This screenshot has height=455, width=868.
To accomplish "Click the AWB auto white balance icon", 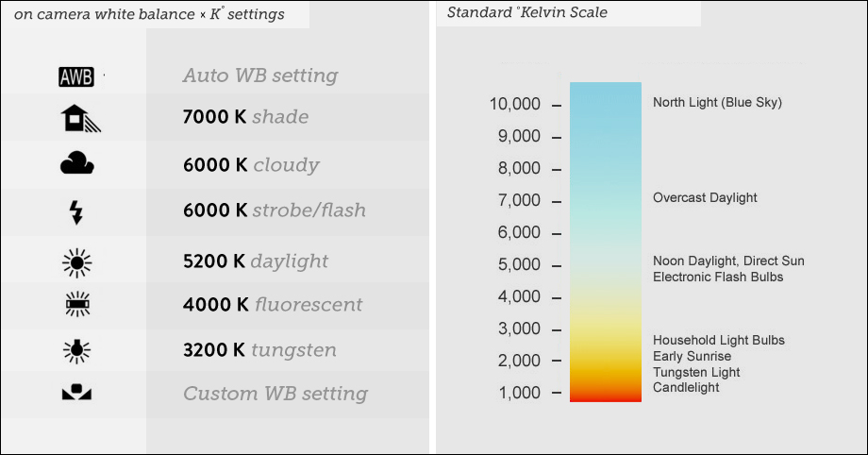I will coord(76,76).
